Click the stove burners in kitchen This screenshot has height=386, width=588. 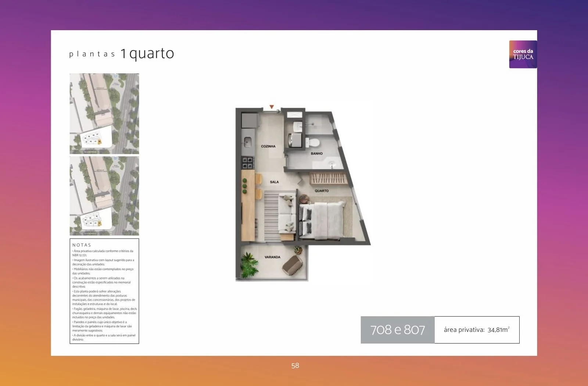247,161
